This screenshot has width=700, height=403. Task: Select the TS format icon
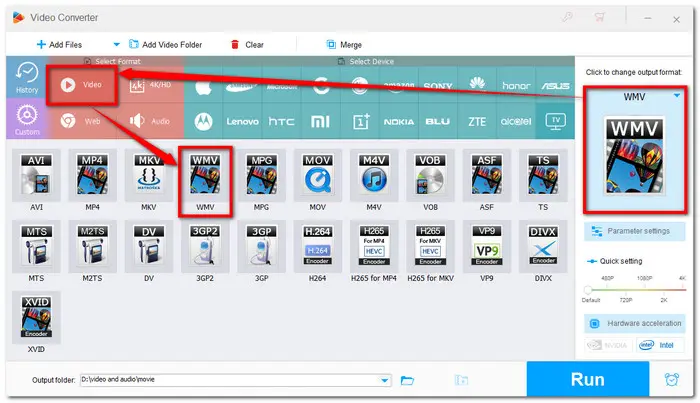coord(543,175)
